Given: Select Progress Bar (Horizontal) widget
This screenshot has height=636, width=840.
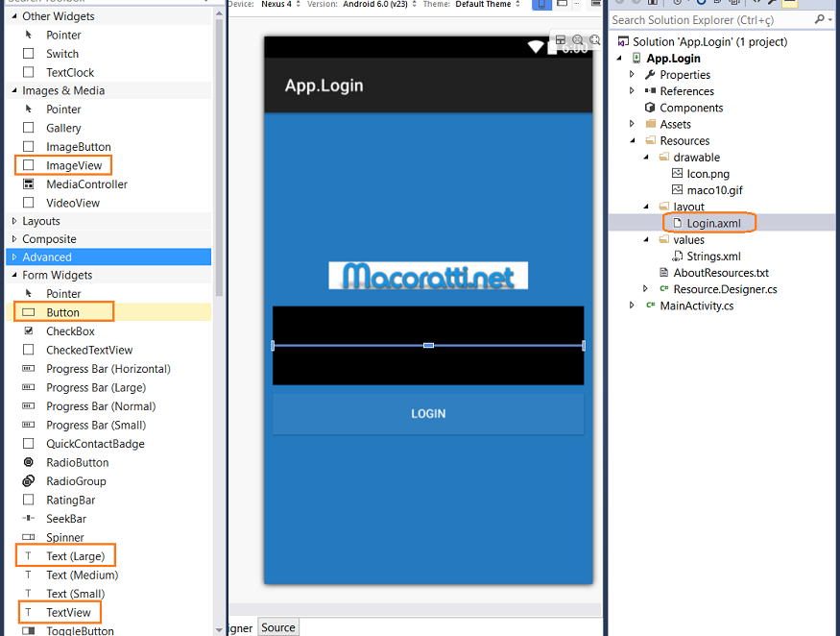Looking at the screenshot, I should pos(108,369).
